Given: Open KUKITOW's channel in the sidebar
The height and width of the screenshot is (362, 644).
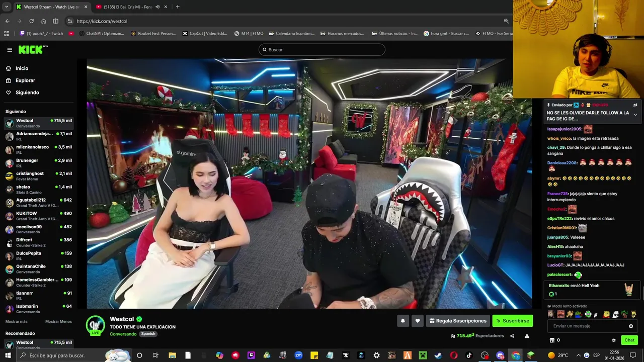Looking at the screenshot, I should click(38, 216).
